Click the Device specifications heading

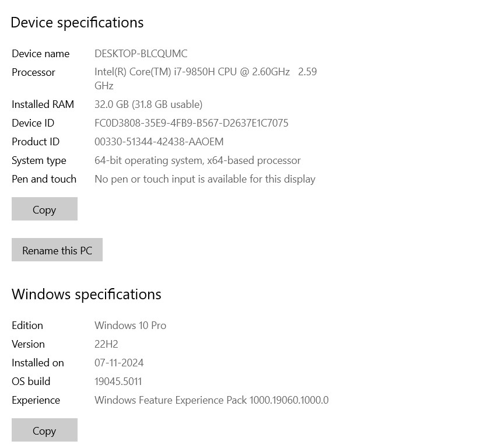(77, 23)
